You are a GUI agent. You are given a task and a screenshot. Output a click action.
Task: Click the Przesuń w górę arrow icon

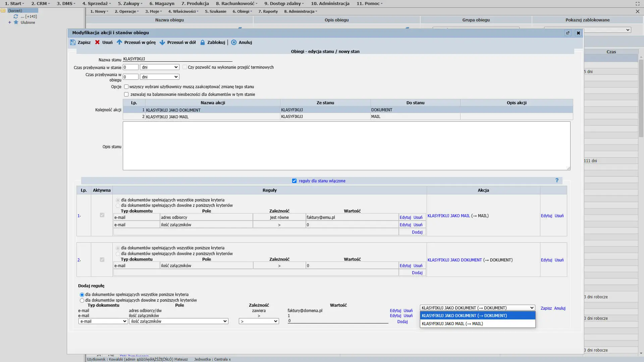click(119, 42)
